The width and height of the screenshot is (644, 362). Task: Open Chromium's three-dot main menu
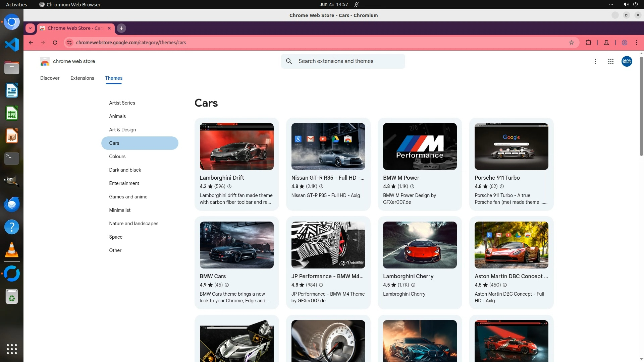coord(637,43)
